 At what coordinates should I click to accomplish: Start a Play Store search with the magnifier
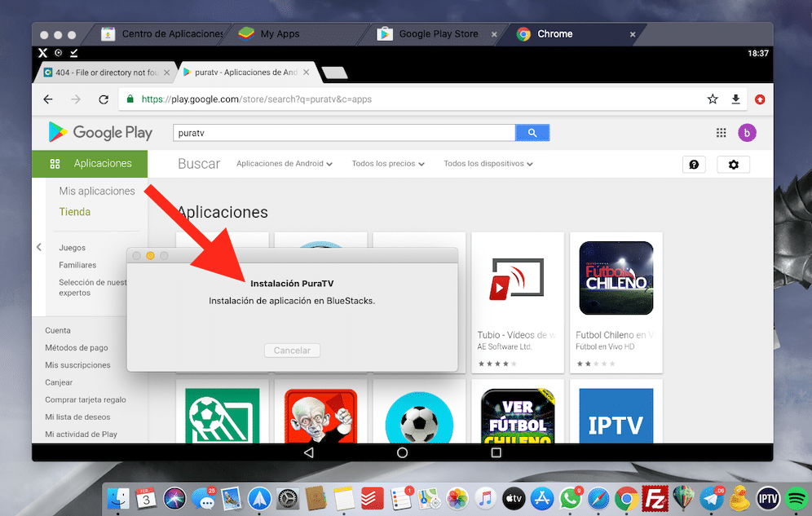(532, 132)
